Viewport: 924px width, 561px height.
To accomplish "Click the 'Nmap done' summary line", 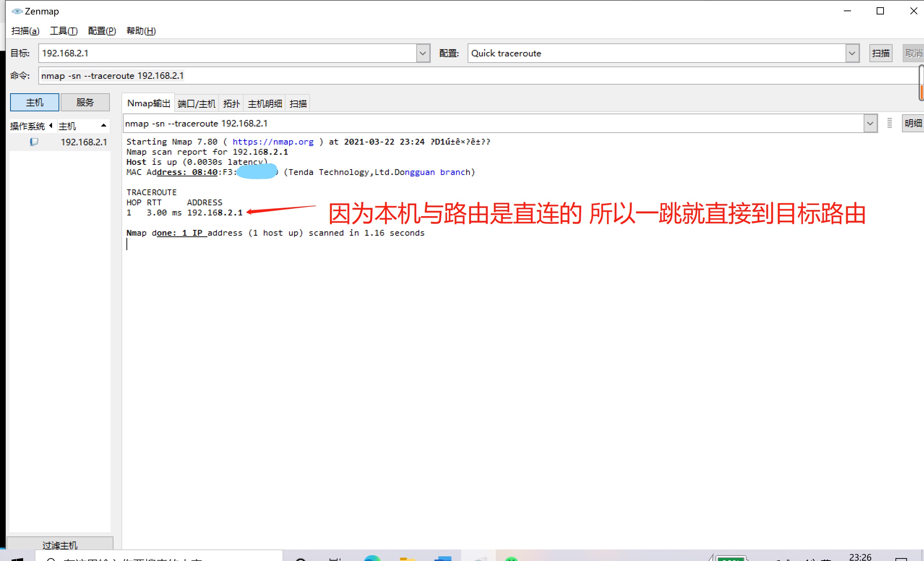I will [275, 233].
